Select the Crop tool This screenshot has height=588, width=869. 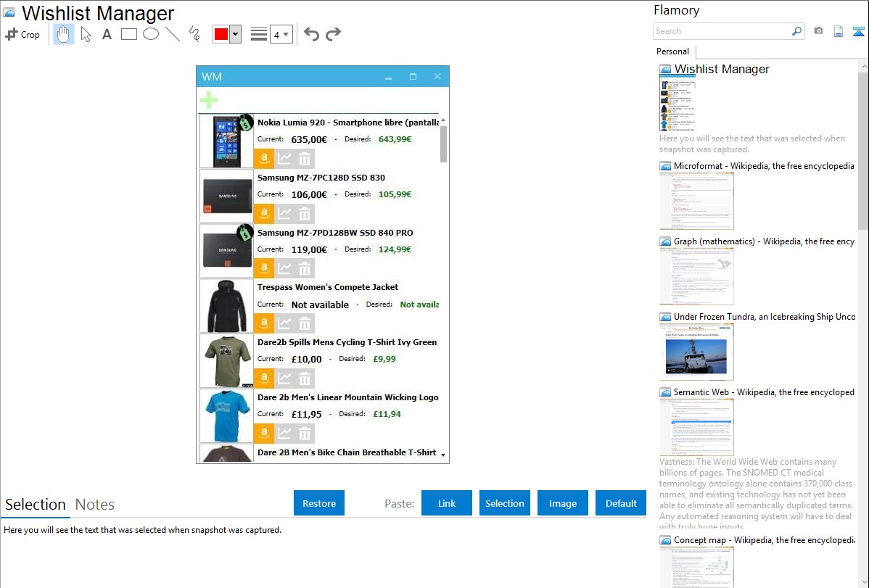pos(22,34)
